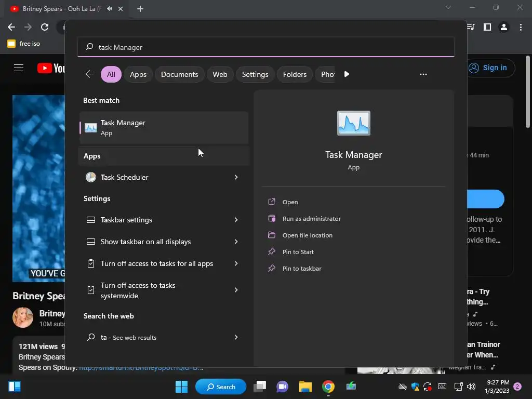Switch to the Apps filter tab
Image resolution: width=532 pixels, height=399 pixels.
[138, 74]
